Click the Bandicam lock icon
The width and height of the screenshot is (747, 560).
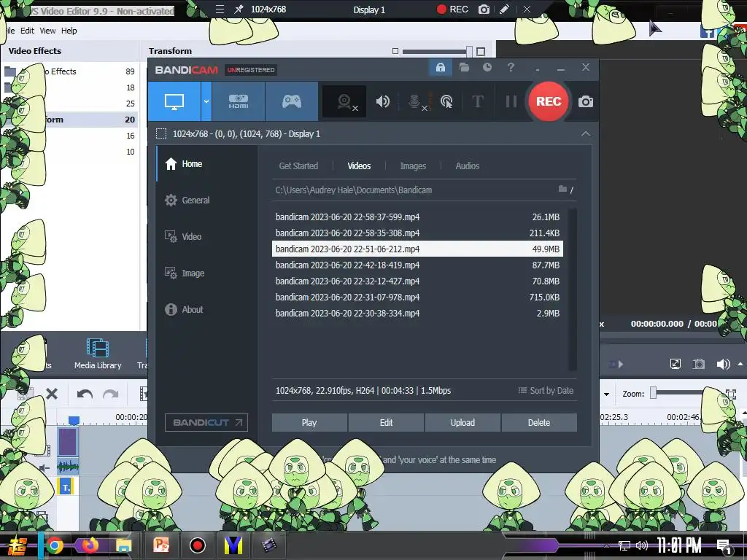pos(440,68)
